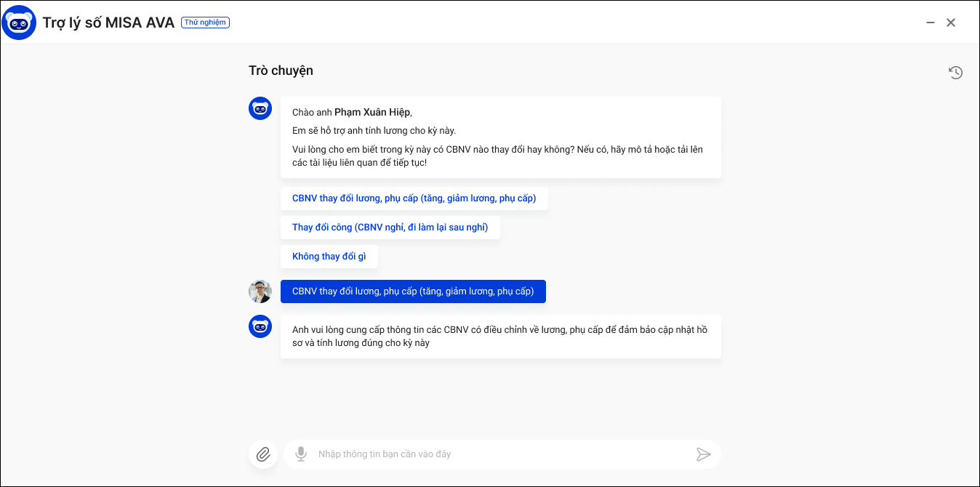
Task: Click the 'Trò chuyện' heading
Action: pos(281,71)
